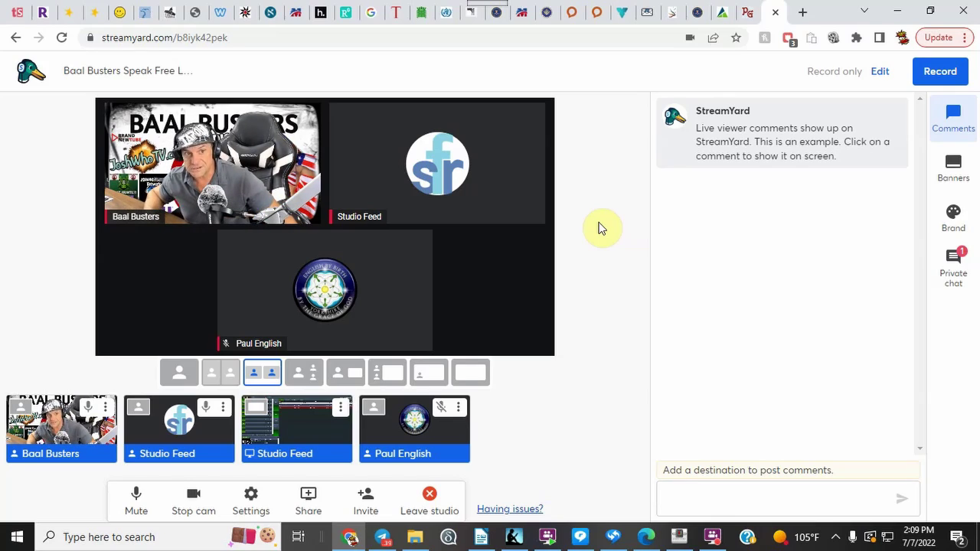
Task: Open three-dot menu on screen-share Studio Feed
Action: pyautogui.click(x=341, y=407)
